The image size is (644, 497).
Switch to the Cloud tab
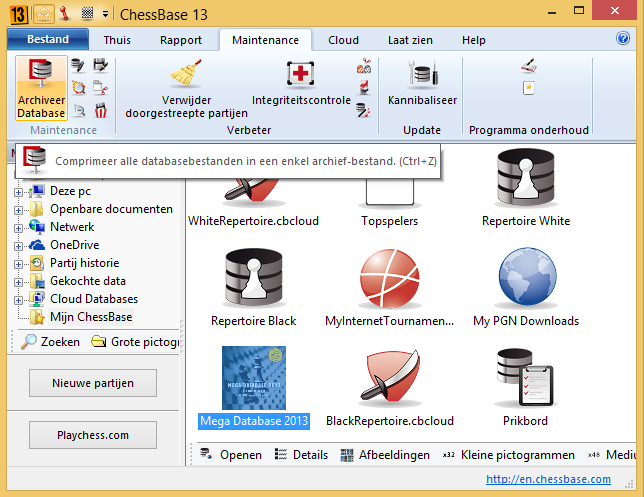(x=343, y=40)
